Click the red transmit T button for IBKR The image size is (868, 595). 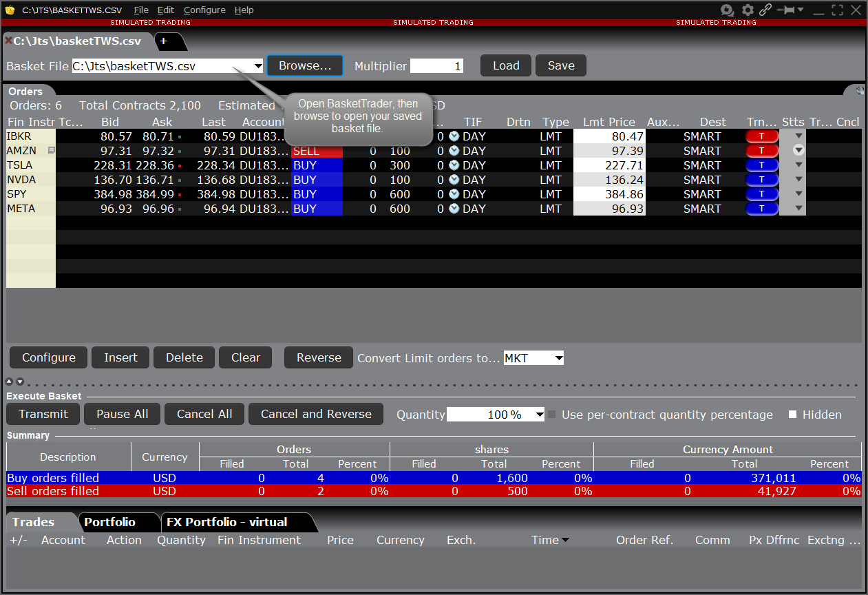point(761,136)
